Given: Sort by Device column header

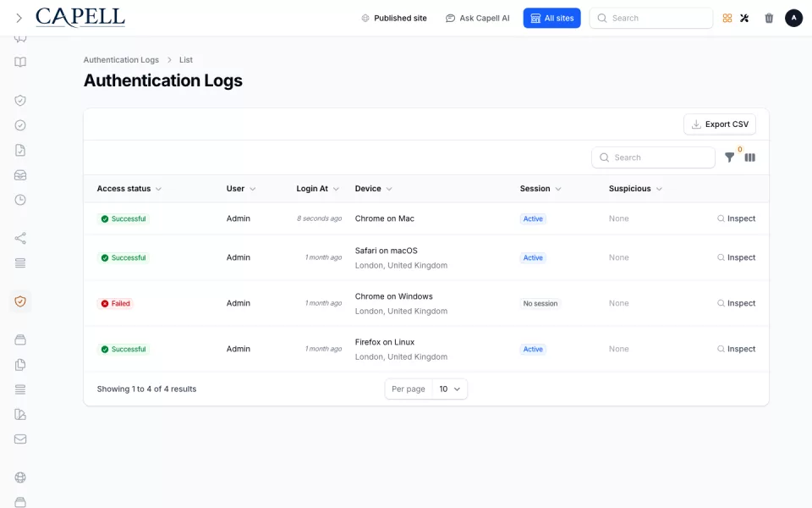Looking at the screenshot, I should (x=373, y=189).
